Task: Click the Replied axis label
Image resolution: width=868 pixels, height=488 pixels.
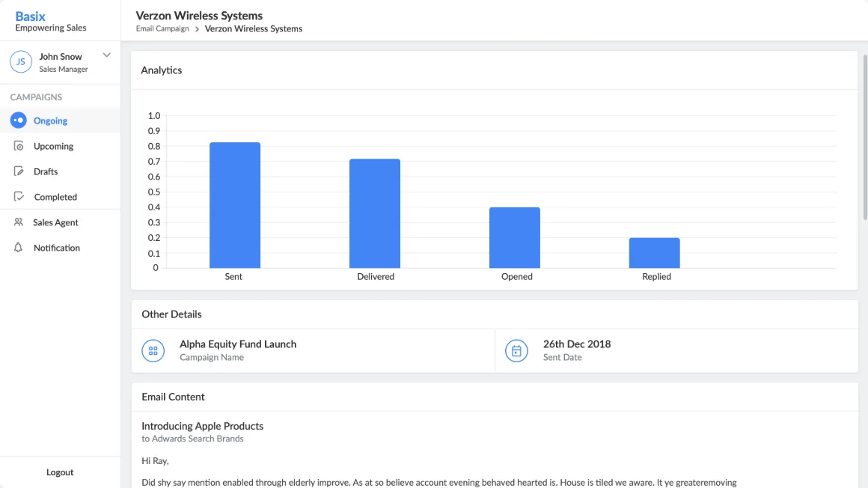Action: click(x=656, y=276)
